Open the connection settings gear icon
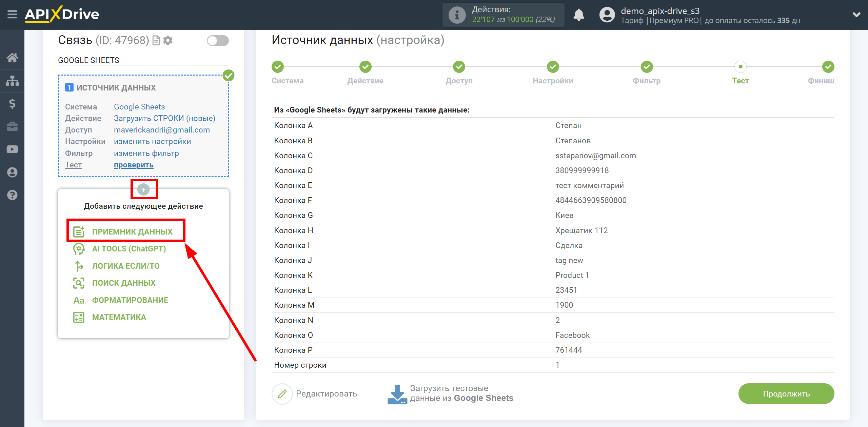This screenshot has height=427, width=868. [168, 40]
